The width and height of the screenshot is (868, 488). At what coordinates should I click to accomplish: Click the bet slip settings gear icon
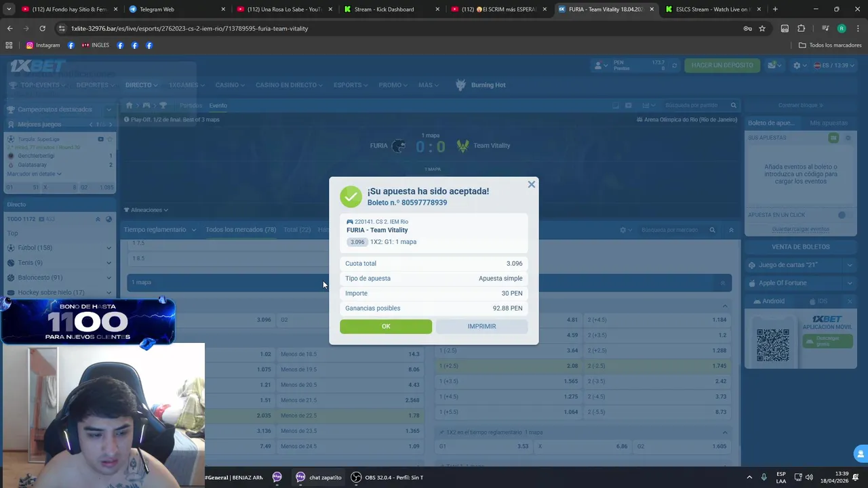coord(848,138)
